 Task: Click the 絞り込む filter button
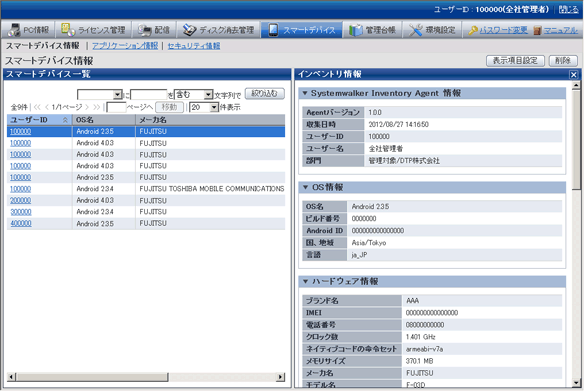coord(264,93)
